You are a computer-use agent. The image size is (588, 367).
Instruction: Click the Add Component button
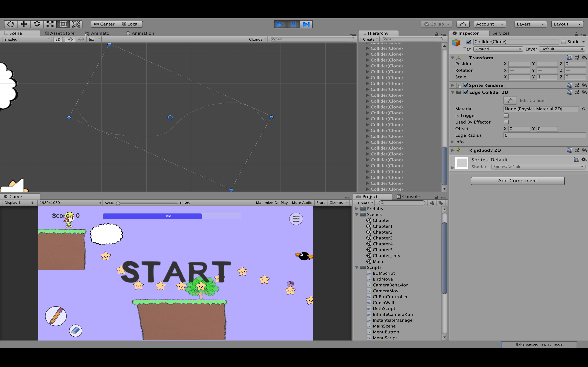pos(518,181)
